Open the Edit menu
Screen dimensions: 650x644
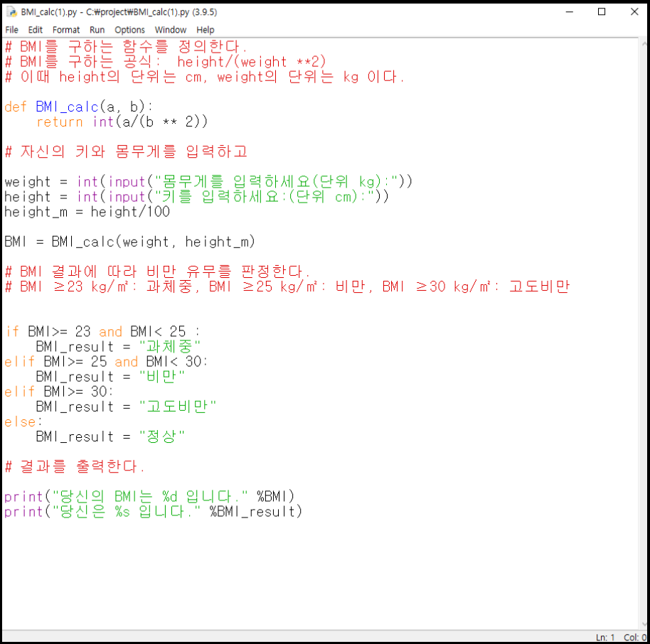click(36, 30)
